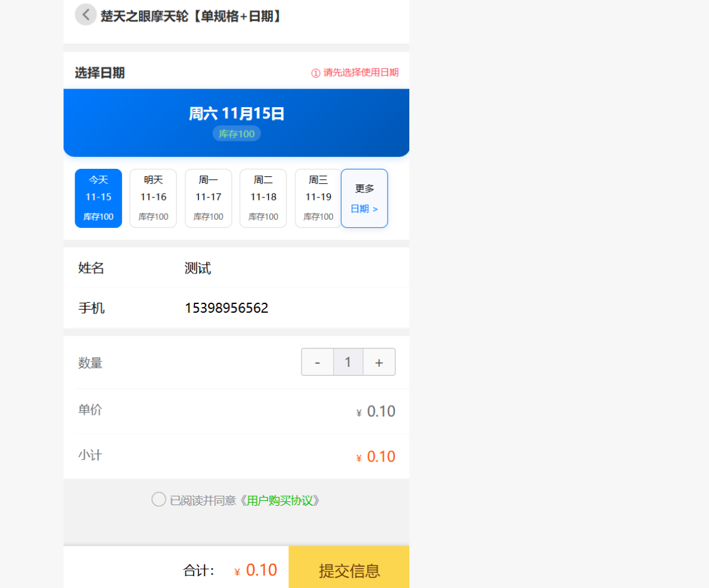
Task: Decrease quantity with minus button
Action: pyautogui.click(x=318, y=362)
